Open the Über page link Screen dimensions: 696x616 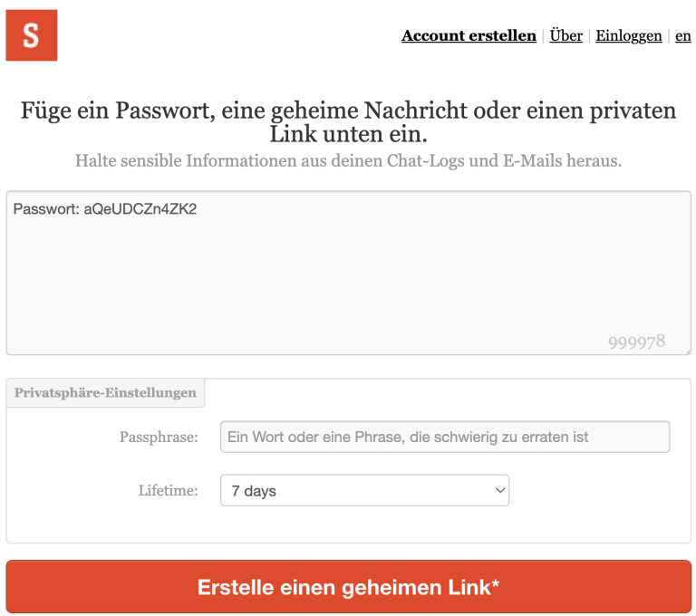(x=565, y=36)
